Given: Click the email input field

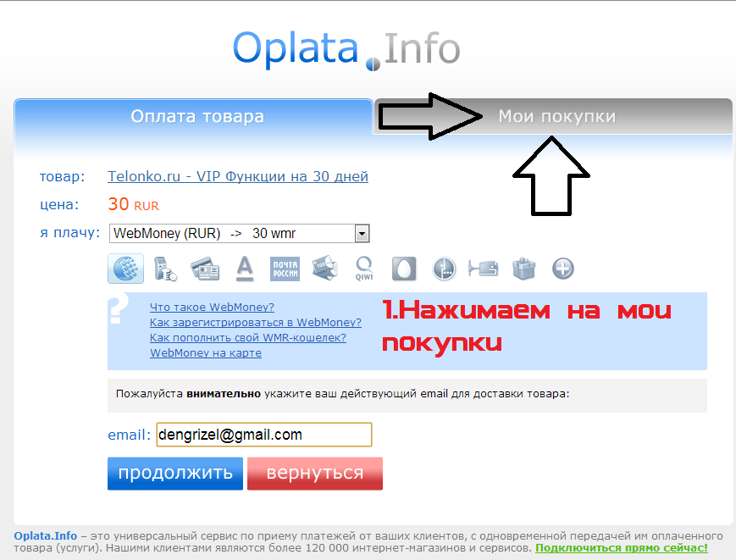Looking at the screenshot, I should coord(264,435).
